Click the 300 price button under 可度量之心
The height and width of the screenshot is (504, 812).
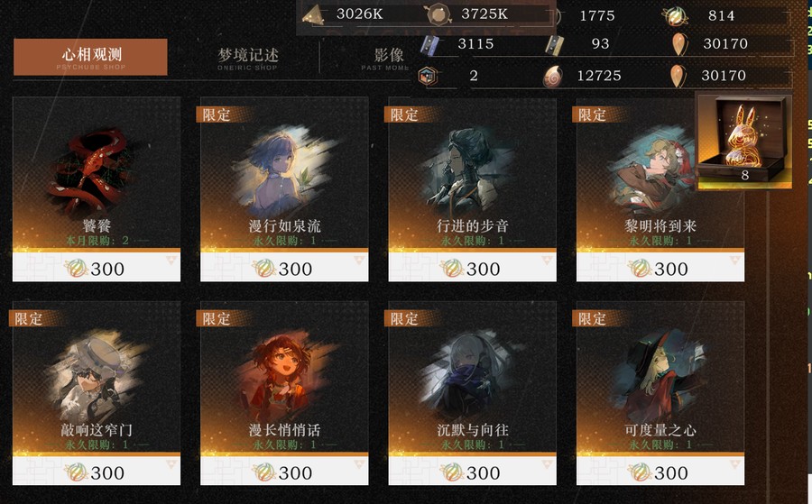click(x=660, y=472)
